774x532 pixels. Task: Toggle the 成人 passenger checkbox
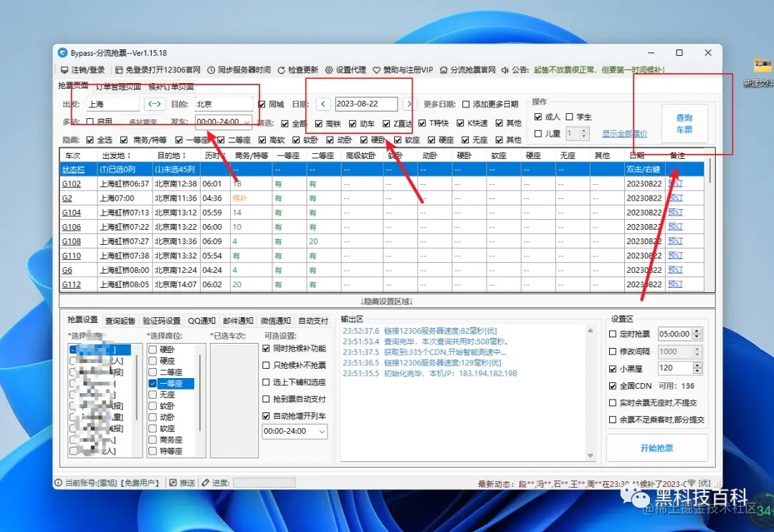click(538, 117)
